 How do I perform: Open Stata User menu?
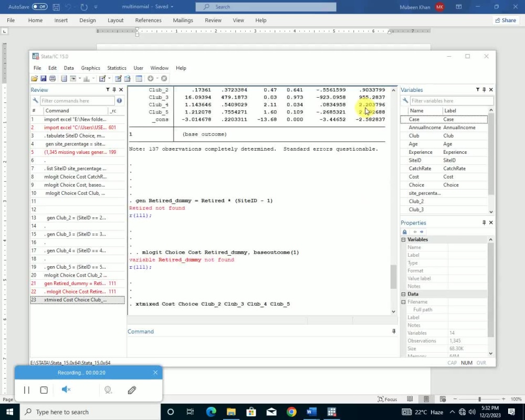click(138, 68)
